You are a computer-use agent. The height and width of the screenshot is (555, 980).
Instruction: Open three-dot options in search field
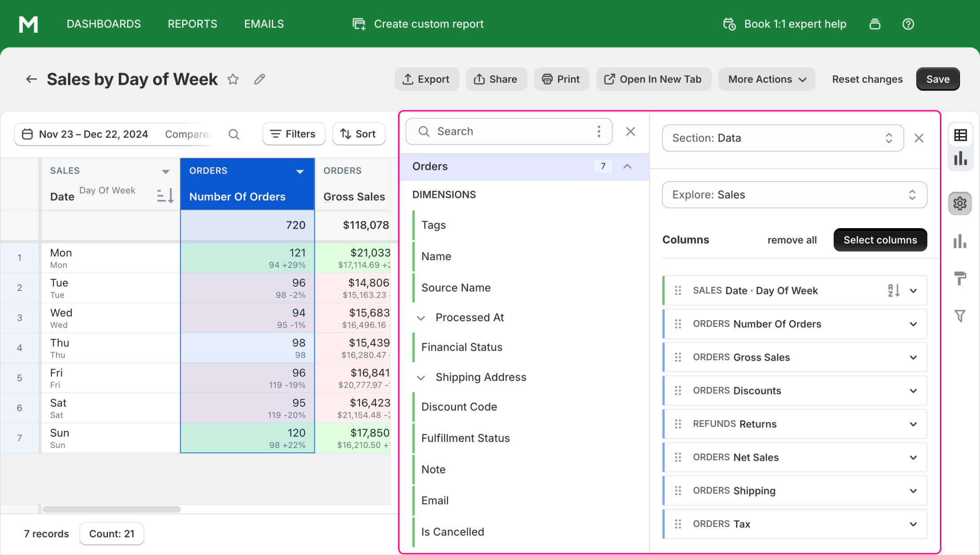[x=599, y=132]
